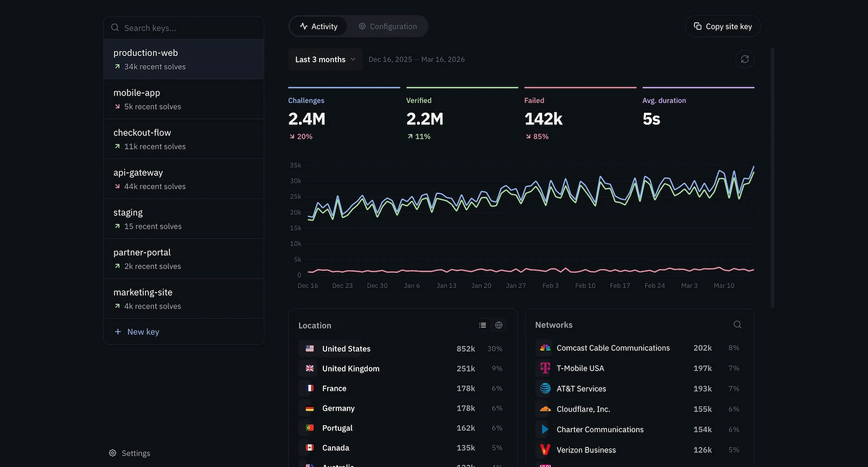Viewport: 868px width, 467px height.
Task: Click the Charter Communications 154k value
Action: click(x=703, y=429)
